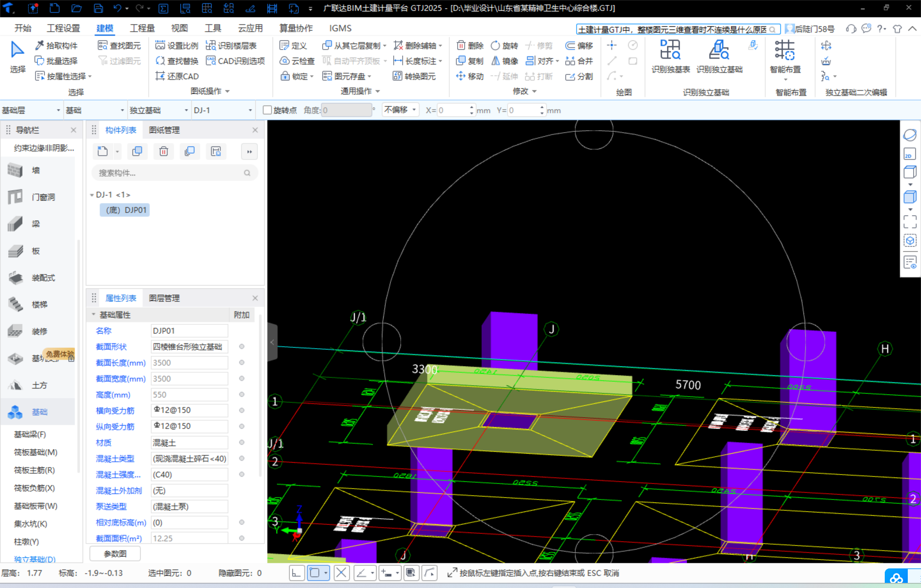Image resolution: width=921 pixels, height=588 pixels.
Task: Select 移动 move tool
Action: click(x=470, y=76)
